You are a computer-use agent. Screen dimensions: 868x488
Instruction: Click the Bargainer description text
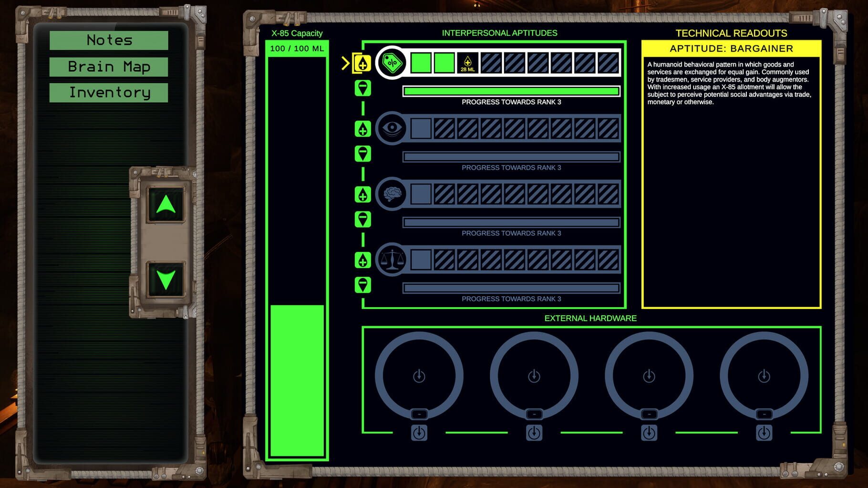click(729, 83)
